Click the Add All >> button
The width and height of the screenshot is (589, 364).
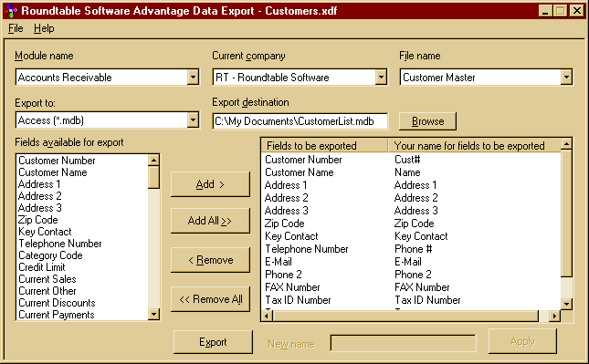tap(210, 221)
